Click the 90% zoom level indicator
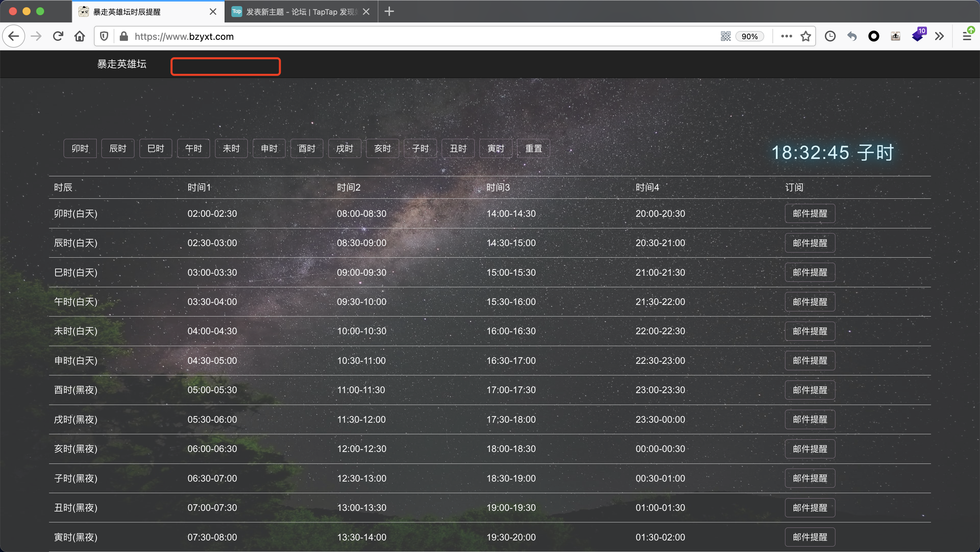This screenshot has height=552, width=980. click(x=749, y=36)
